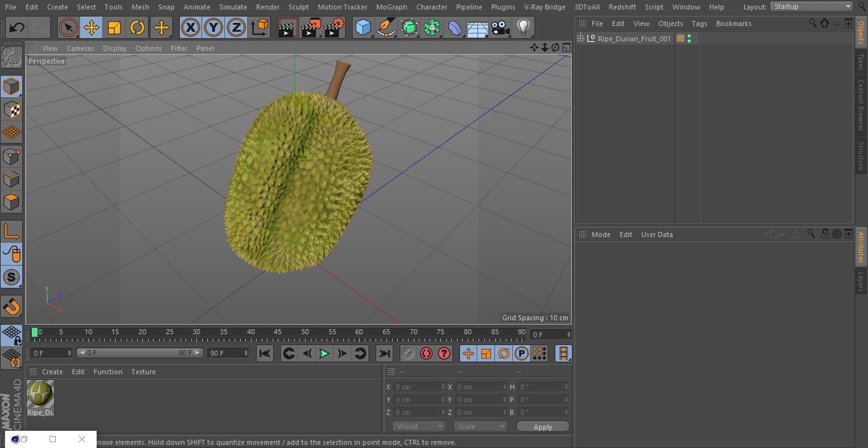Open Edit Render Settings icon
This screenshot has width=868, height=448.
(334, 28)
